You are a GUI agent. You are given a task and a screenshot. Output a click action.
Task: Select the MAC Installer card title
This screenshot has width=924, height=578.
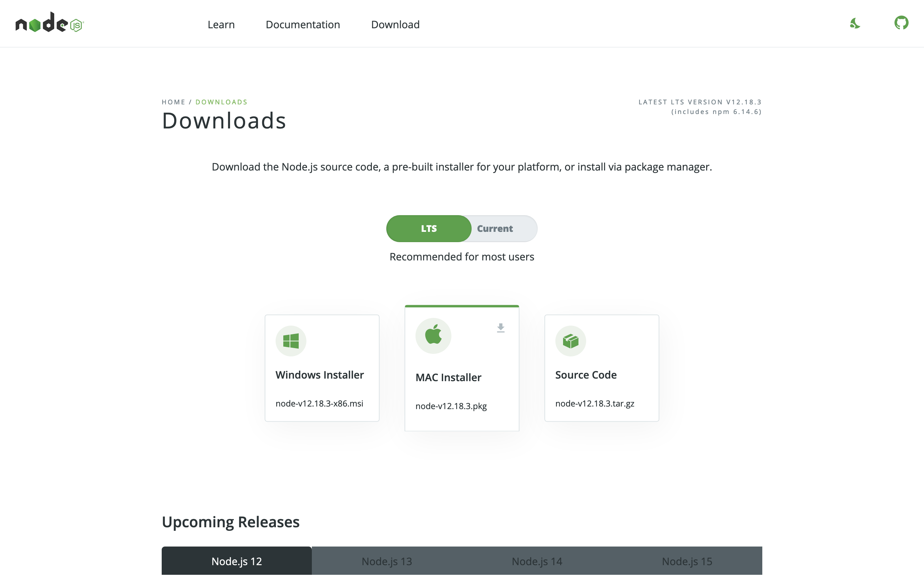[x=448, y=377]
